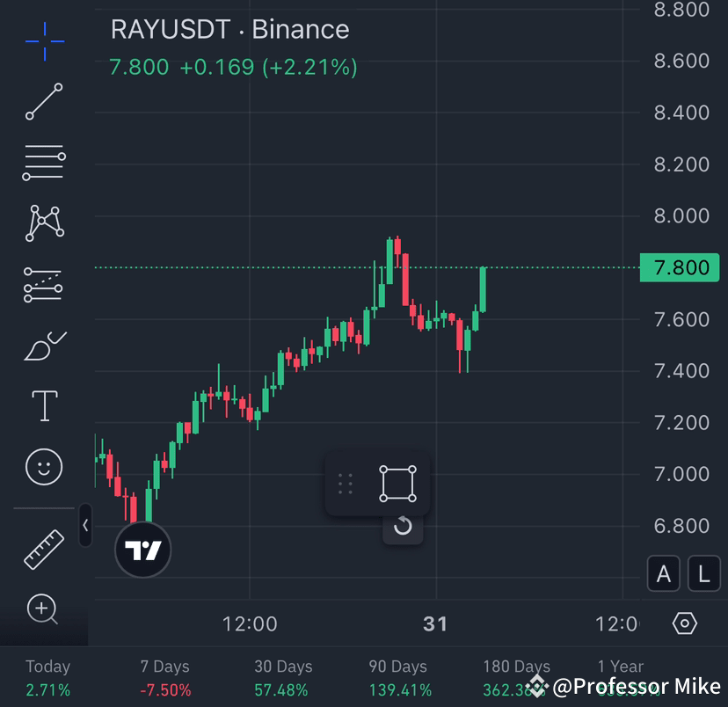This screenshot has height=707, width=728.
Task: Select the zoom-in magnifier tool
Action: click(43, 609)
